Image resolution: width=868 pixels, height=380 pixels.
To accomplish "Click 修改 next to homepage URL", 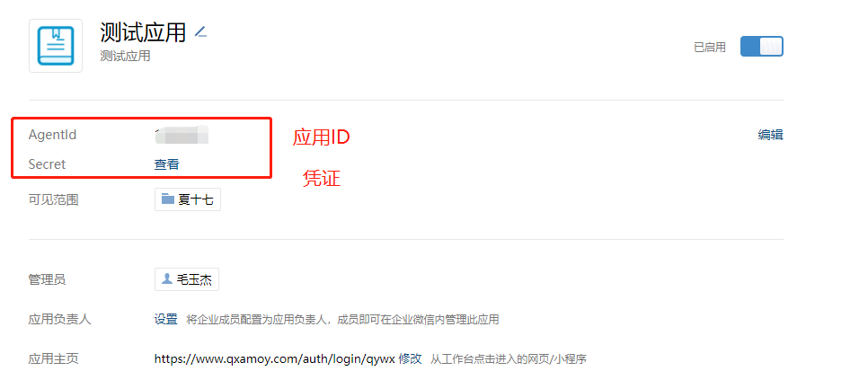I will (411, 358).
